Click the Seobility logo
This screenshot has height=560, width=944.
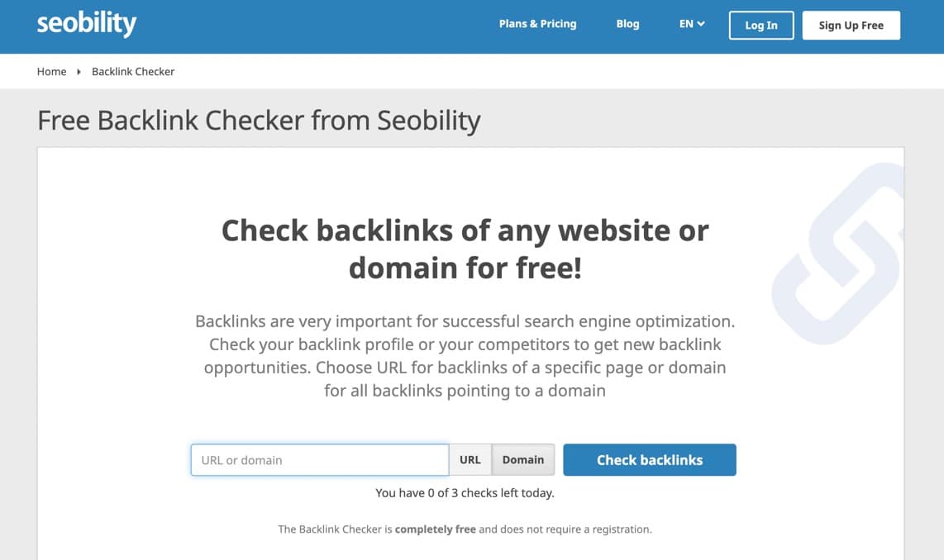click(x=86, y=25)
